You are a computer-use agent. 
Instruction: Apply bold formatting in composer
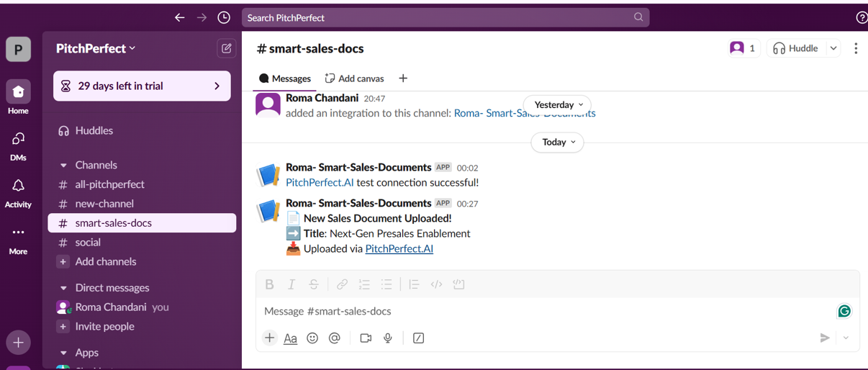tap(269, 284)
